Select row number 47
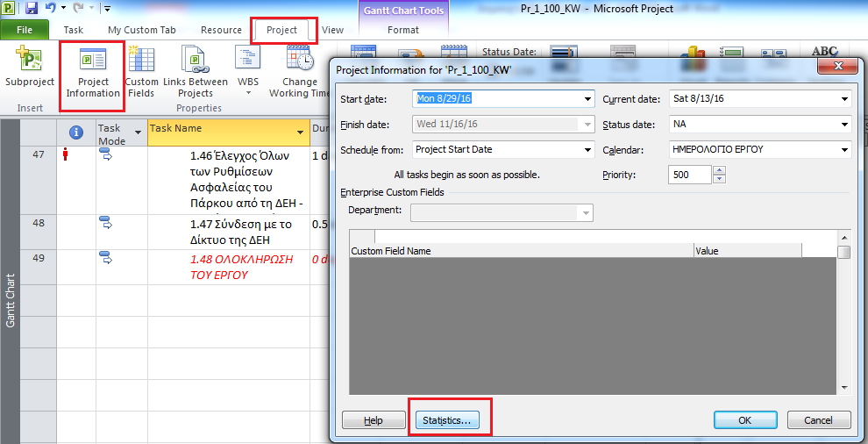 (39, 181)
